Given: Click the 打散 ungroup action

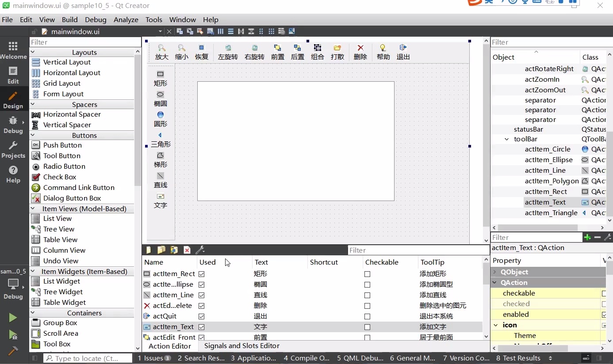Looking at the screenshot, I should (337, 52).
